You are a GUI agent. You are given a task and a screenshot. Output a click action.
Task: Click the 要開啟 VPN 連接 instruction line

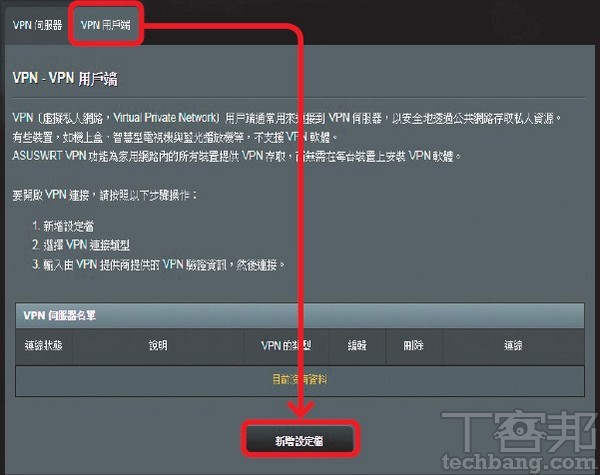click(104, 195)
